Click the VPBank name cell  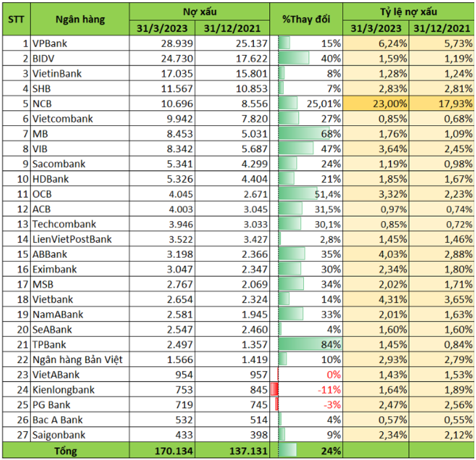pyautogui.click(x=80, y=43)
